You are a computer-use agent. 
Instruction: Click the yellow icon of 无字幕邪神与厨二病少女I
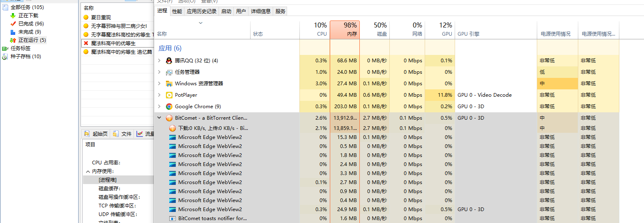(x=86, y=26)
